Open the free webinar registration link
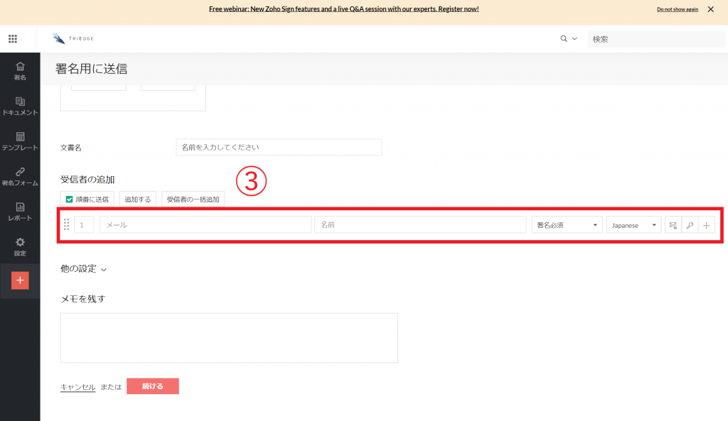The height and width of the screenshot is (421, 728). pyautogui.click(x=344, y=9)
